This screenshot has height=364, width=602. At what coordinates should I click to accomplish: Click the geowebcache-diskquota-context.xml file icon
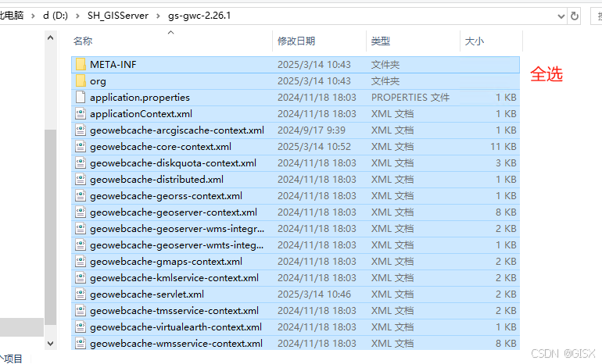[81, 163]
